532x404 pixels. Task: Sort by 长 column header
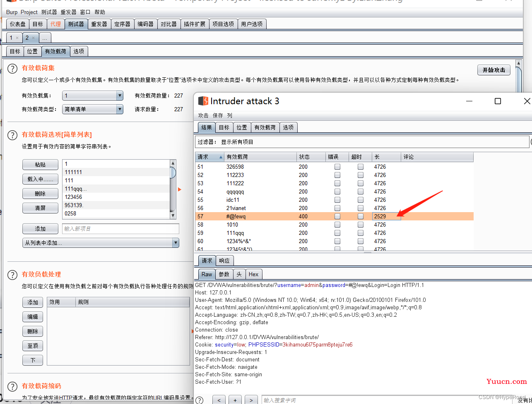pyautogui.click(x=386, y=157)
